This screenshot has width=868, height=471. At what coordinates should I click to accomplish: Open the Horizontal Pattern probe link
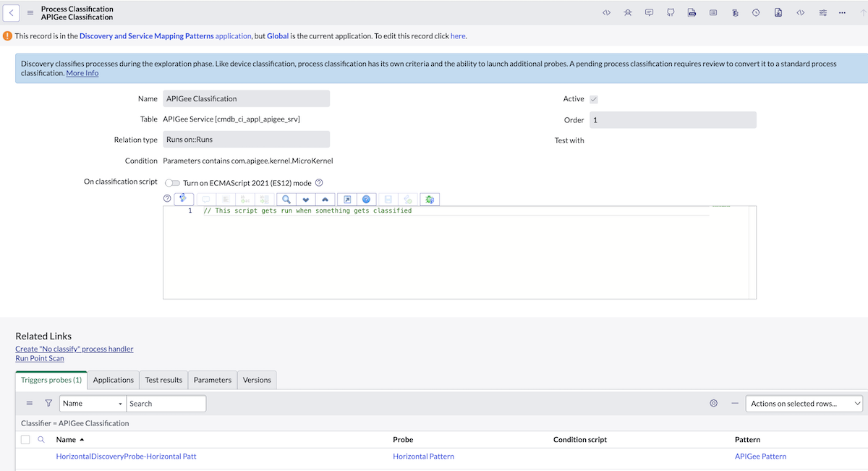click(423, 457)
